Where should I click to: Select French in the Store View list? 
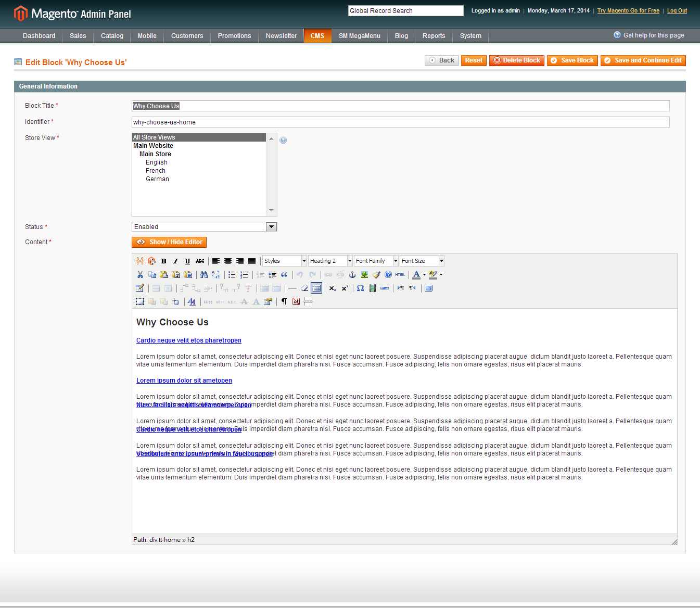(156, 171)
